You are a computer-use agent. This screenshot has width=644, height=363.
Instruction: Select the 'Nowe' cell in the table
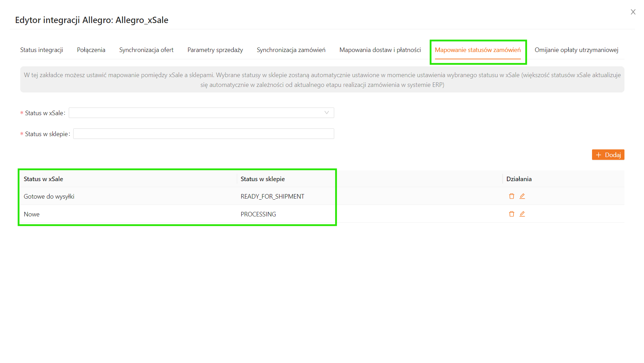tap(32, 214)
